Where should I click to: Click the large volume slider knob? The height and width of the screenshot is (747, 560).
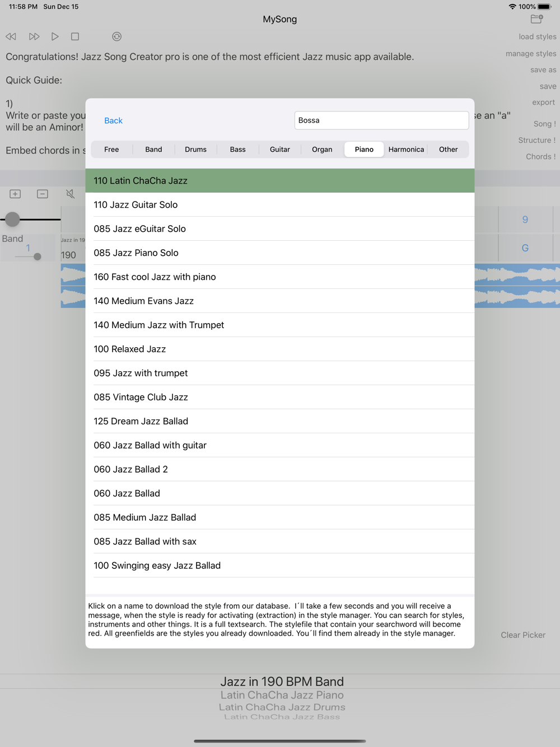coord(12,220)
